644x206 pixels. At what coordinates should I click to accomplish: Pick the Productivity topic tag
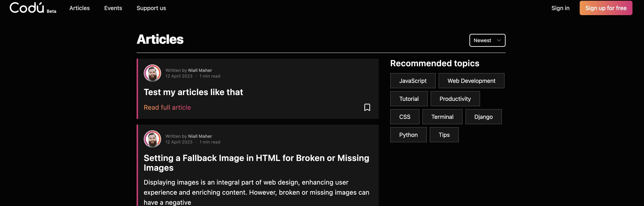click(455, 99)
